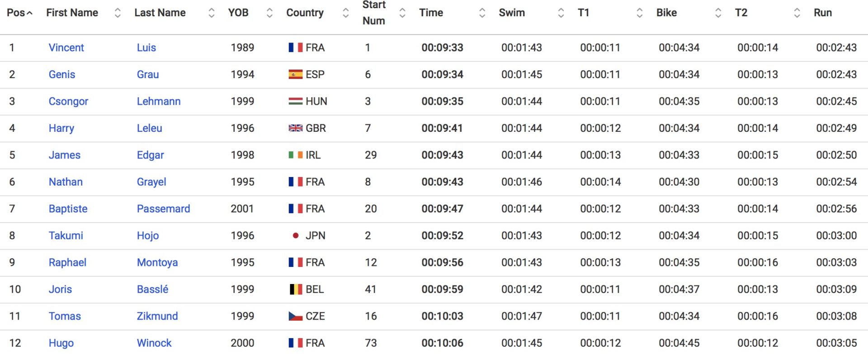Click the Run column header
The image size is (868, 354).
coord(823,13)
